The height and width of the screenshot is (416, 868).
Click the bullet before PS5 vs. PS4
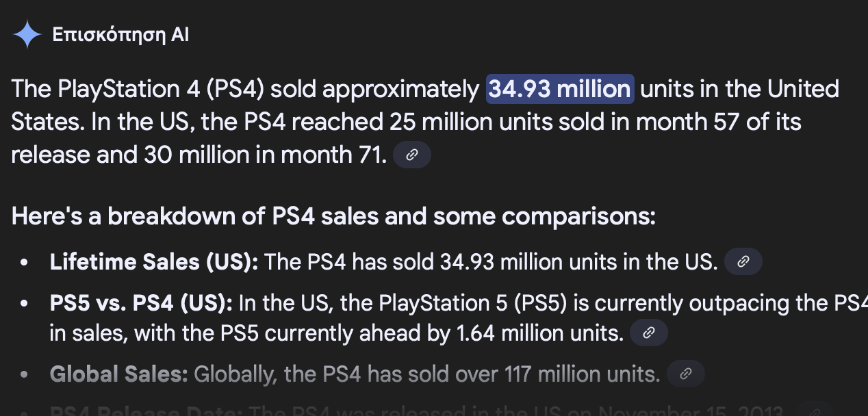tap(25, 303)
